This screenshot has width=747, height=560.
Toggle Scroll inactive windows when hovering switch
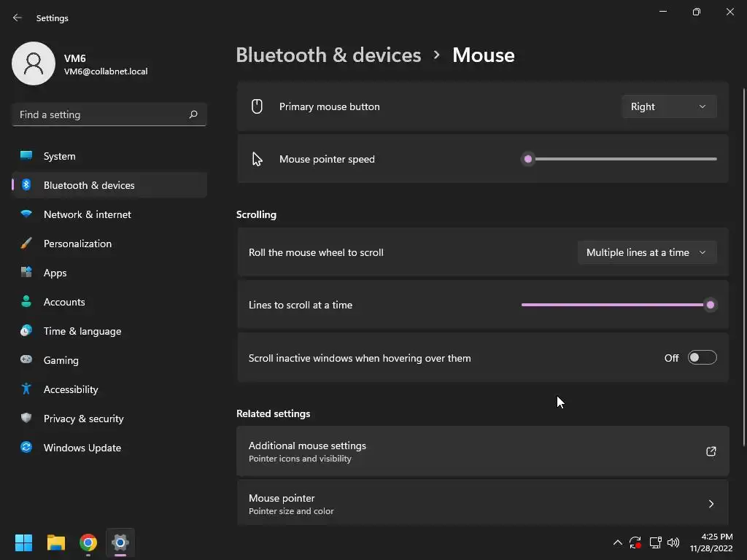click(x=703, y=357)
